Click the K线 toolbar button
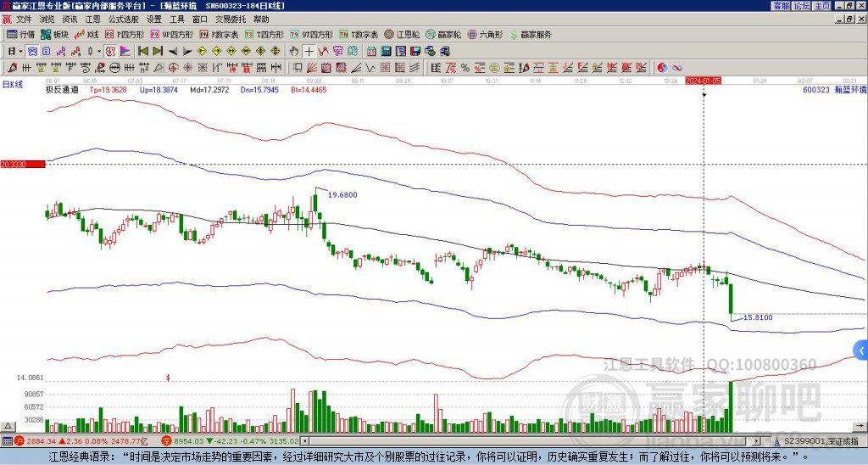868x465 pixels. click(x=86, y=35)
